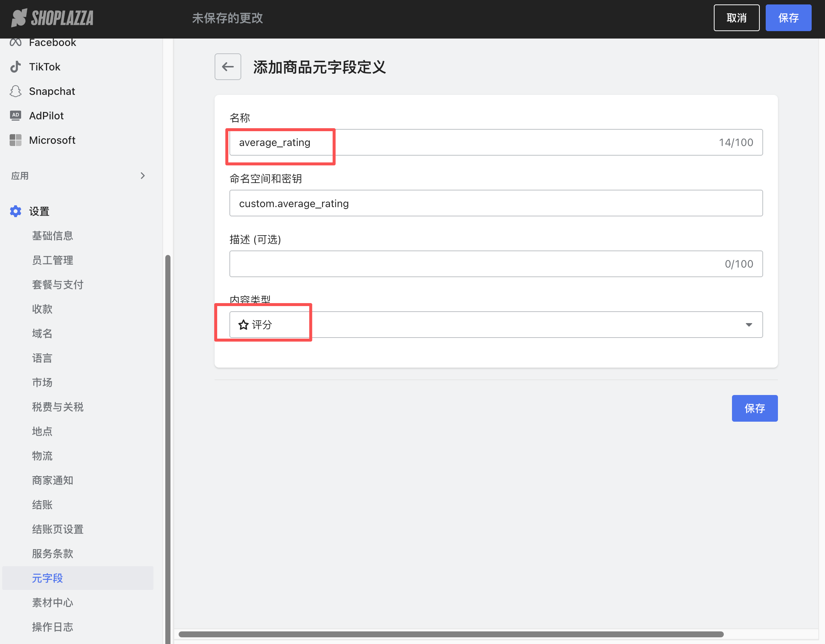The image size is (825, 644).
Task: Click the horizontal scrollbar at bottom
Action: tap(451, 634)
